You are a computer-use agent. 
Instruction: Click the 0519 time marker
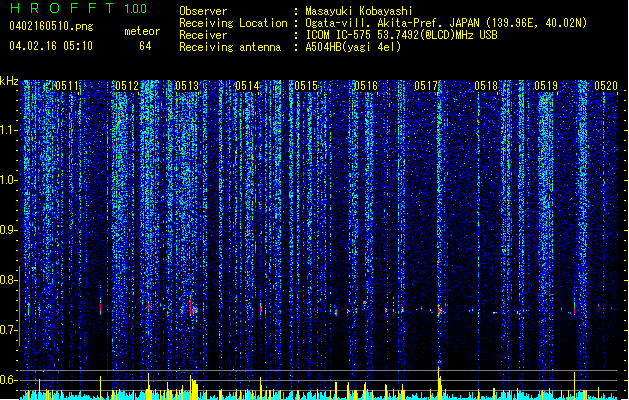point(546,86)
